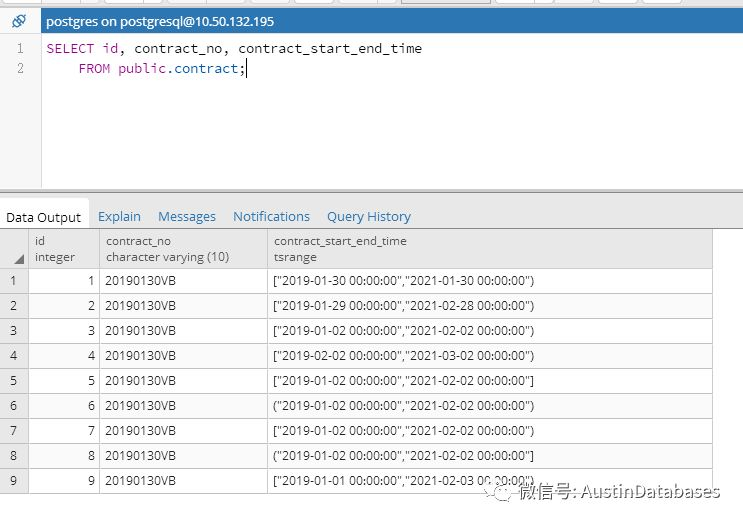The width and height of the screenshot is (743, 523).
Task: Click the range cell starting 2019-02-02
Action: click(x=490, y=356)
